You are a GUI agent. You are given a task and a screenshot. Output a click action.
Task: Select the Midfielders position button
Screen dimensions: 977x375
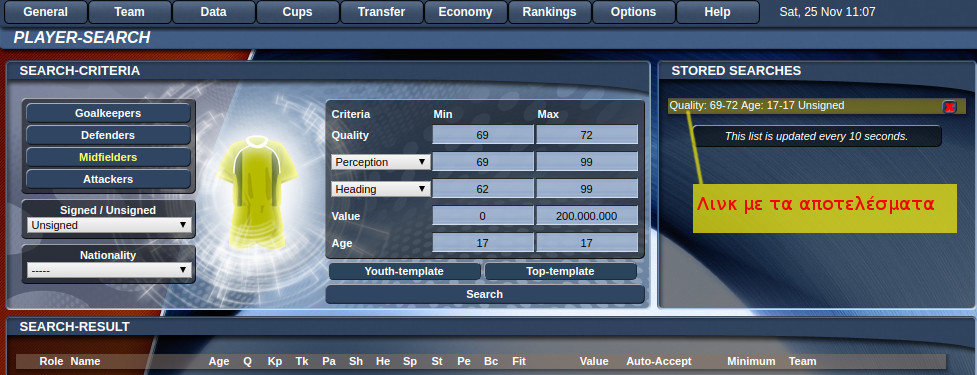108,158
